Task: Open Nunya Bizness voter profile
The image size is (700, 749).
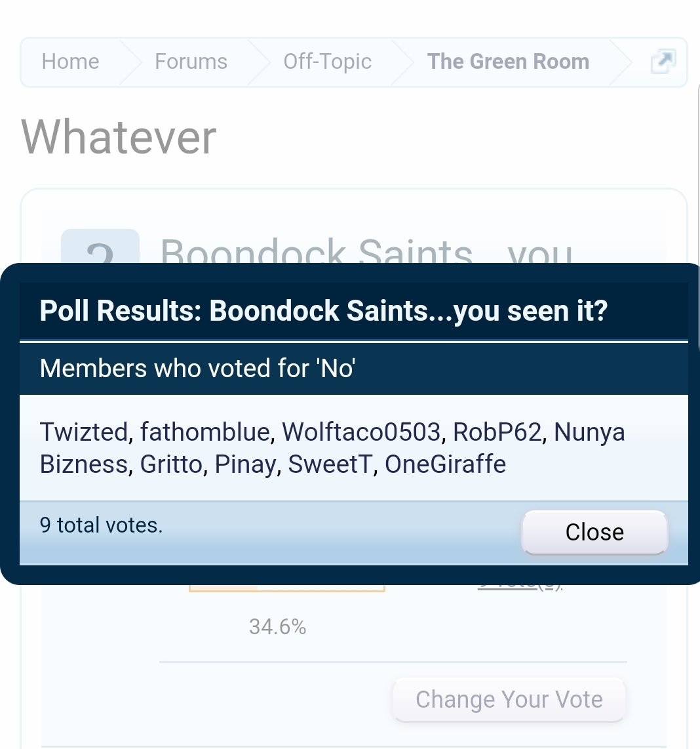Action: [589, 432]
